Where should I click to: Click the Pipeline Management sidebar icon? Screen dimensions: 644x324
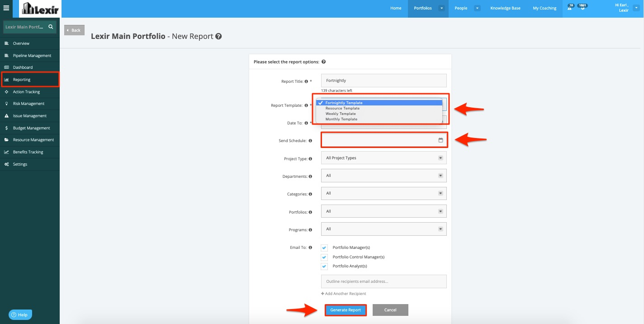tap(6, 56)
